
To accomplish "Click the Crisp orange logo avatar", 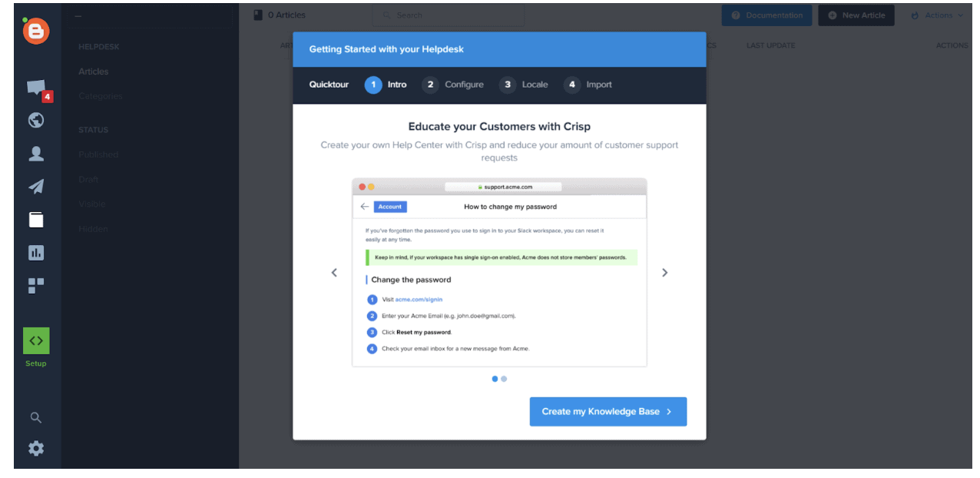I will click(36, 30).
